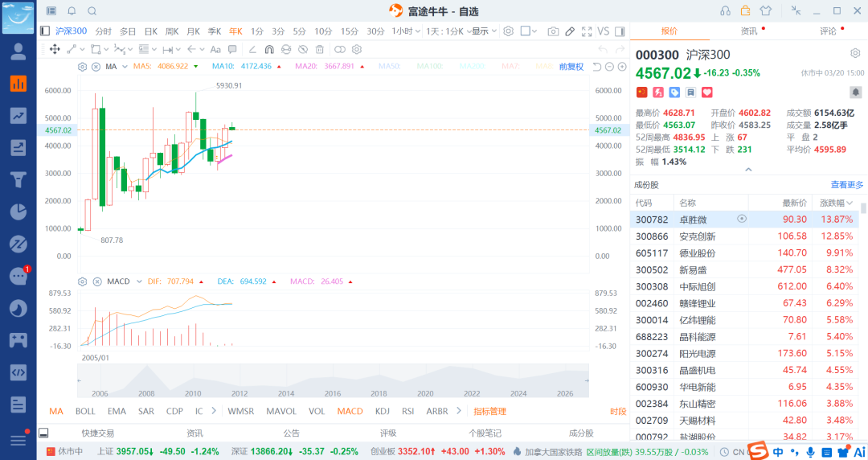The image size is (868, 460).
Task: Zoom out chart with minus circle
Action: click(x=609, y=67)
